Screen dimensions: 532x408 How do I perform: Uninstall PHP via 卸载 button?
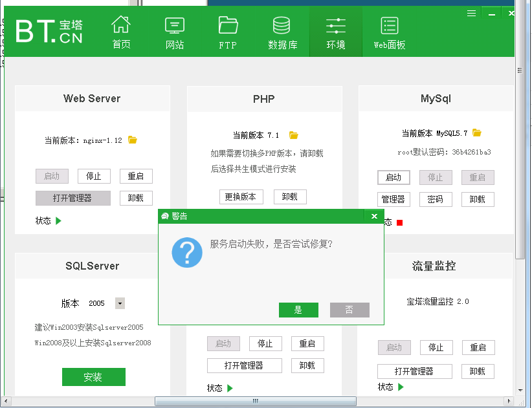pyautogui.click(x=290, y=197)
